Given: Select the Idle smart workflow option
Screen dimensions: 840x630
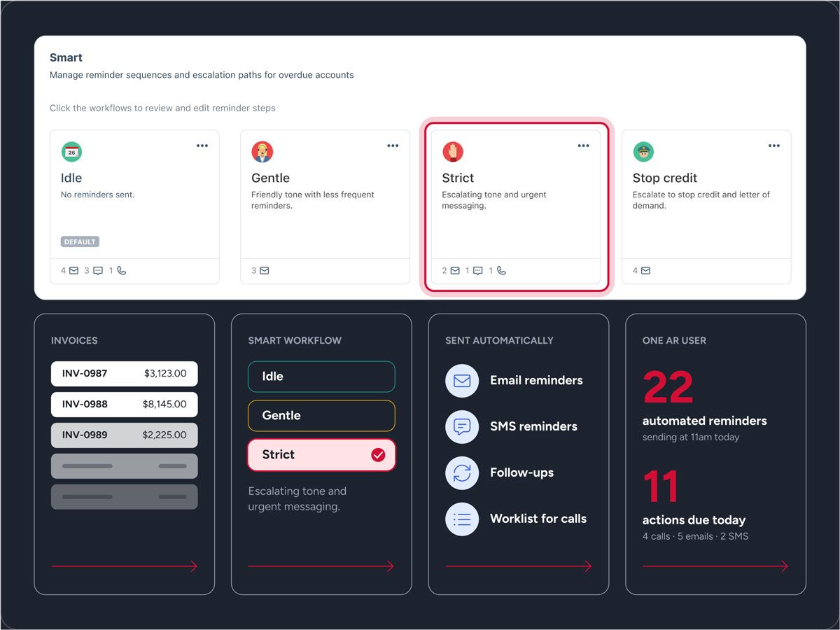Looking at the screenshot, I should coord(321,377).
